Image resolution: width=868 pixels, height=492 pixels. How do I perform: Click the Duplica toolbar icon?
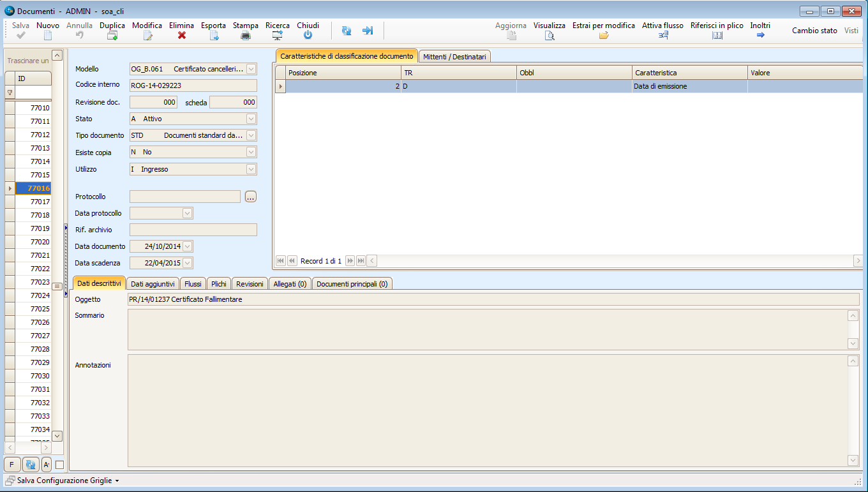coord(112,36)
